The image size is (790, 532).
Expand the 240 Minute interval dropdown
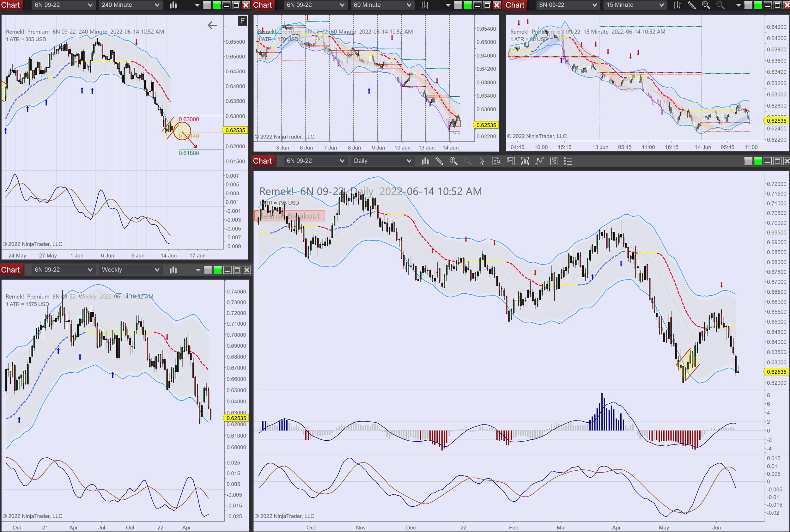(157, 5)
